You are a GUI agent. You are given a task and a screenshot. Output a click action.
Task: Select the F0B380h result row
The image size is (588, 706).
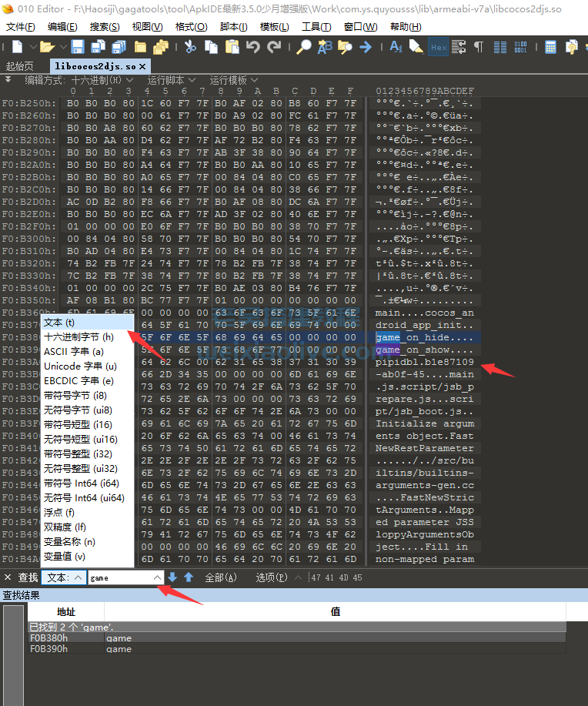click(49, 637)
